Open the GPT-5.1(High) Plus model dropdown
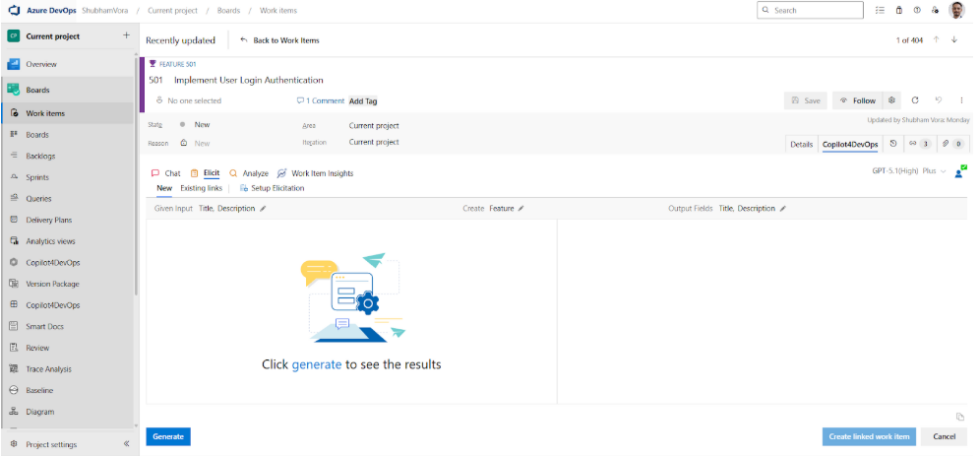Image resolution: width=980 pixels, height=456 pixels. [909, 171]
